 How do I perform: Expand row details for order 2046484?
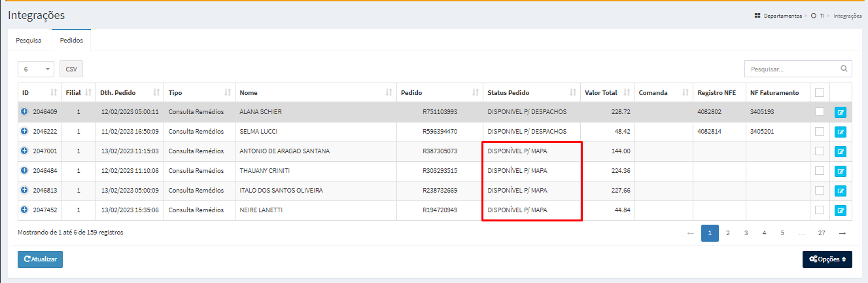[x=24, y=171]
